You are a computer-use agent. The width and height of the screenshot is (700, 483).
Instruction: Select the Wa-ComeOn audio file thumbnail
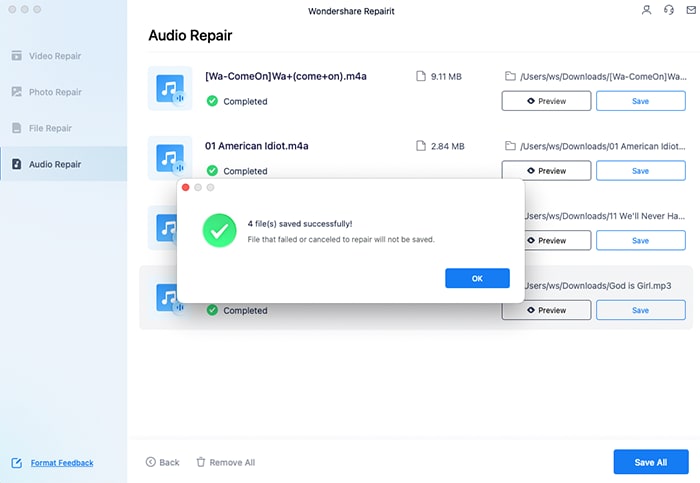170,88
